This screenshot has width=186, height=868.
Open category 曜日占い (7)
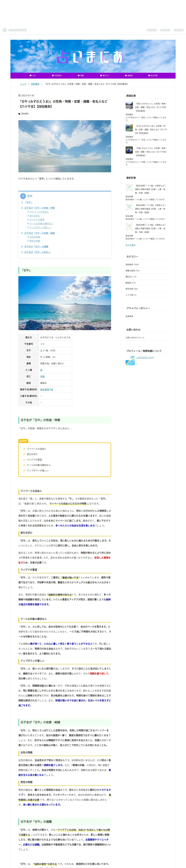coord(131,277)
